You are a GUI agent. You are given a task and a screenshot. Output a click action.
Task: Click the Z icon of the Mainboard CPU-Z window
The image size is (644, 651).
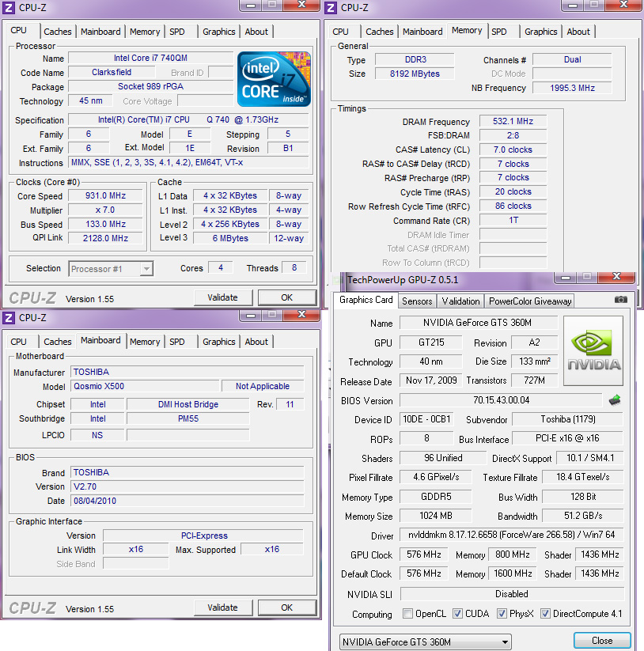coord(8,318)
